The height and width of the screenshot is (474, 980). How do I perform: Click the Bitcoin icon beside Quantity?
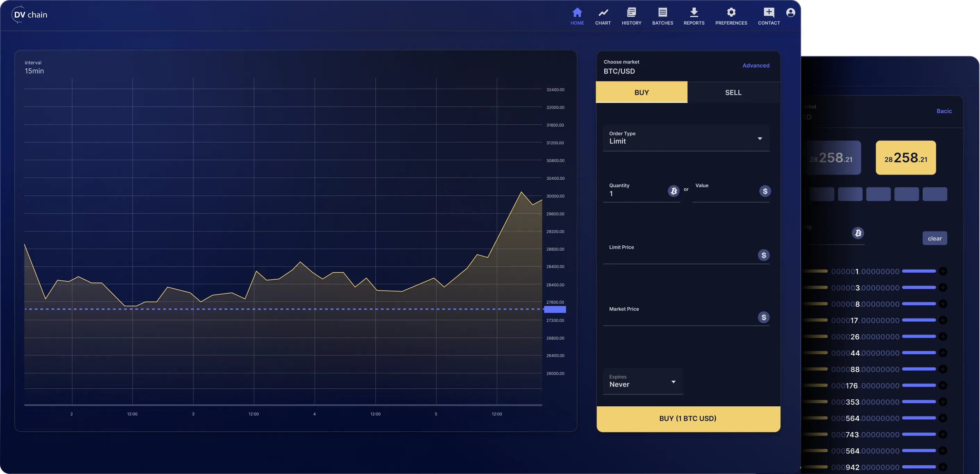(x=673, y=191)
